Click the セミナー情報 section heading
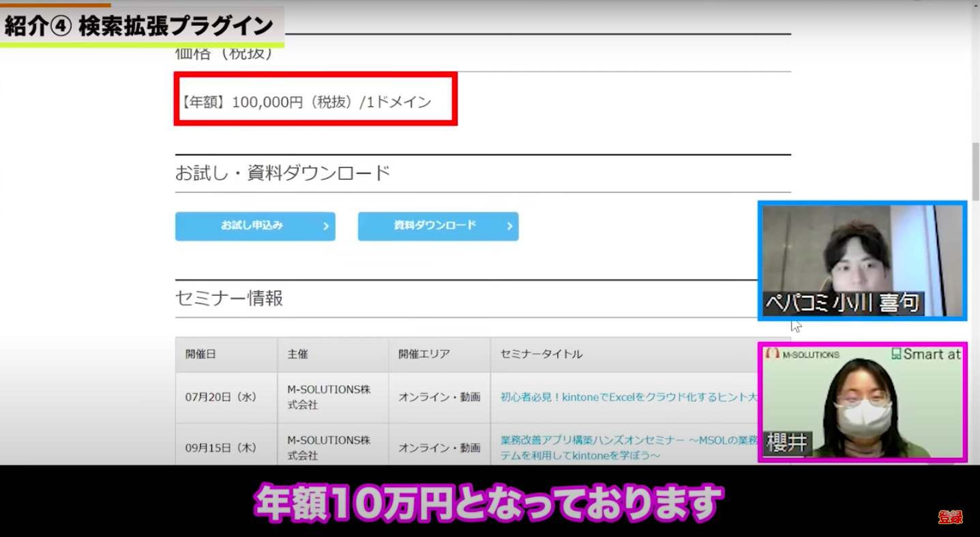The image size is (980, 537). coord(229,298)
